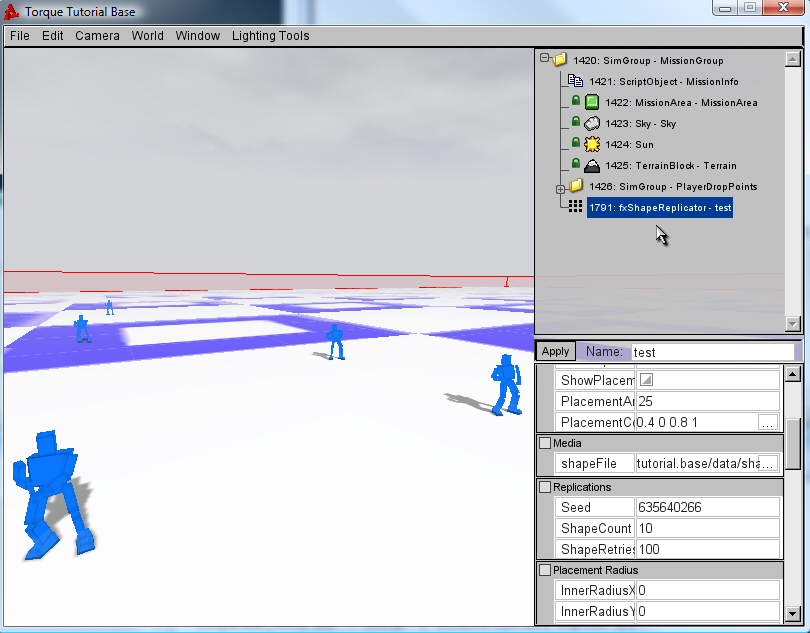Screen dimensions: 810x633
Task: Toggle the Media section checkbox
Action: [x=545, y=443]
